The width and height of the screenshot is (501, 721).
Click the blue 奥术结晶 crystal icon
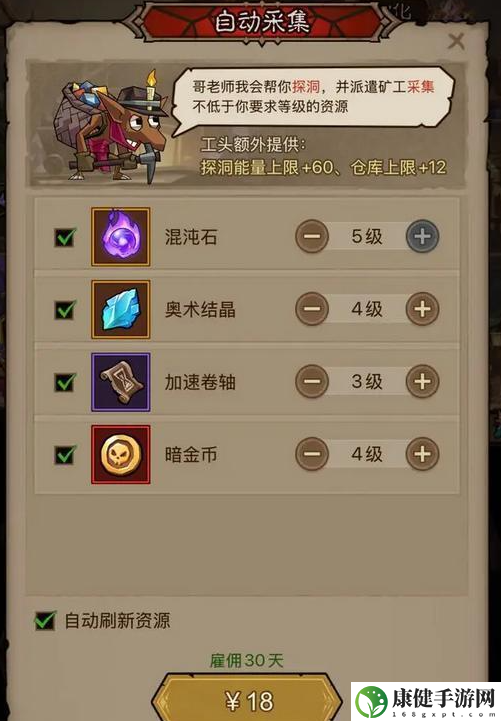coord(121,309)
